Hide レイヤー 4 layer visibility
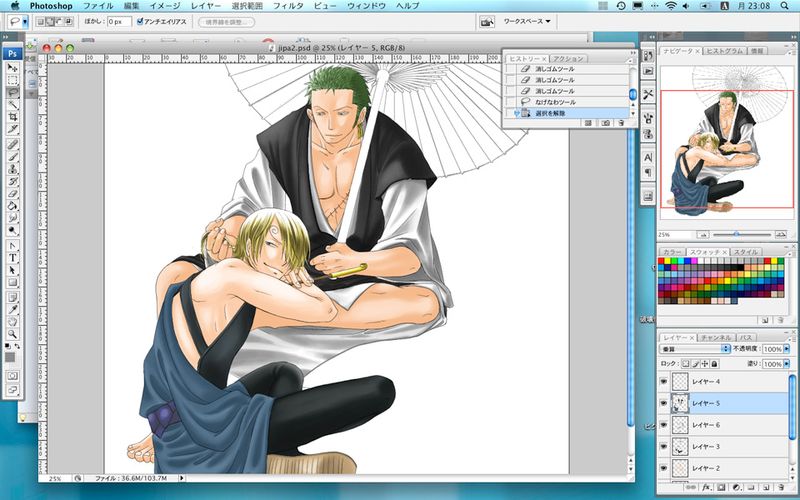 [663, 381]
